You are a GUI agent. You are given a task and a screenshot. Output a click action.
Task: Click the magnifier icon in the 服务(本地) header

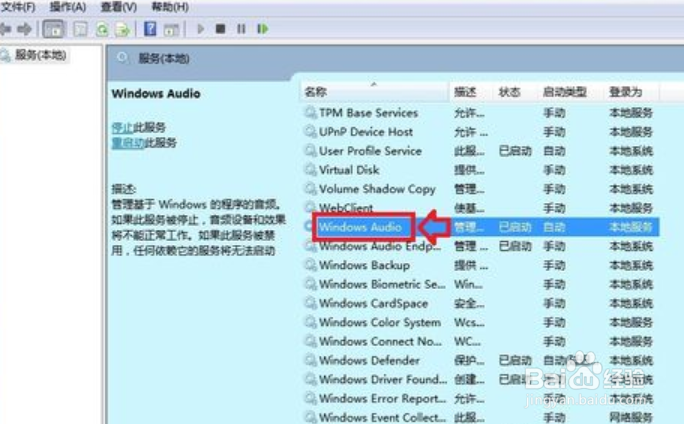click(x=123, y=58)
